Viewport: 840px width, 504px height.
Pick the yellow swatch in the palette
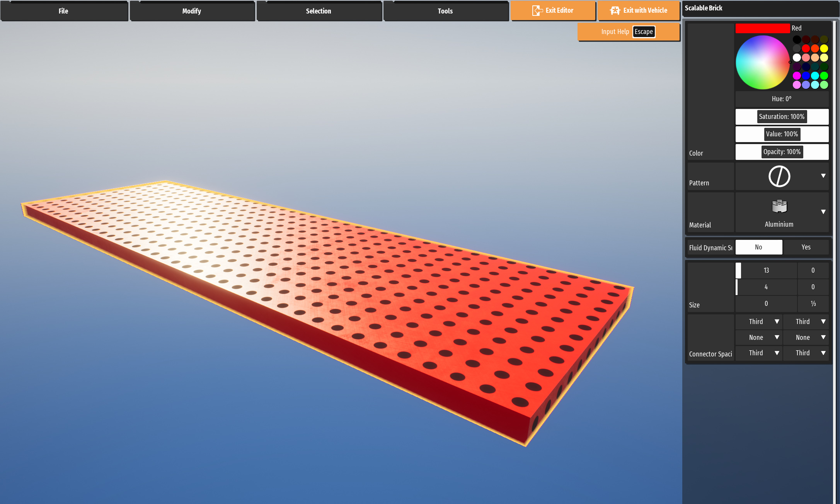pos(824,48)
